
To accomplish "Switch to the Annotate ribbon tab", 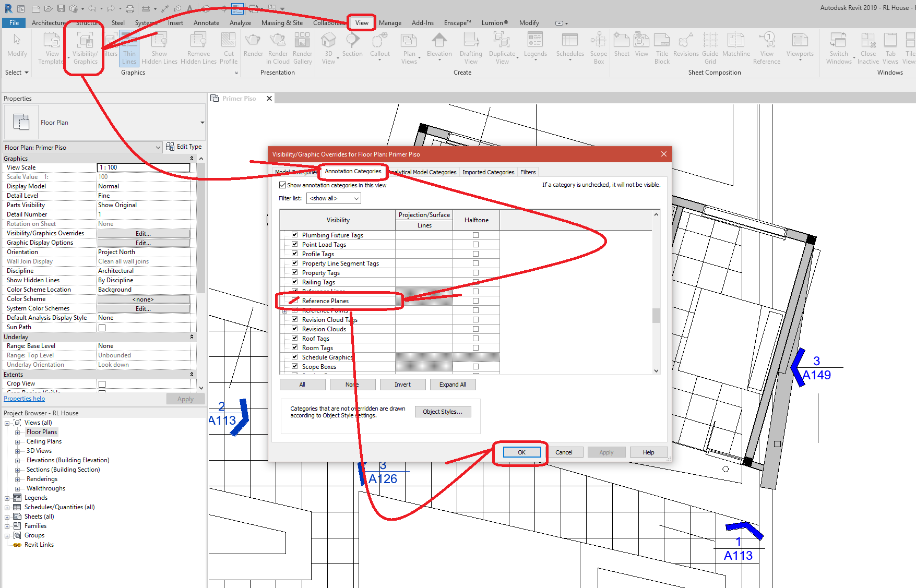I will pyautogui.click(x=206, y=23).
